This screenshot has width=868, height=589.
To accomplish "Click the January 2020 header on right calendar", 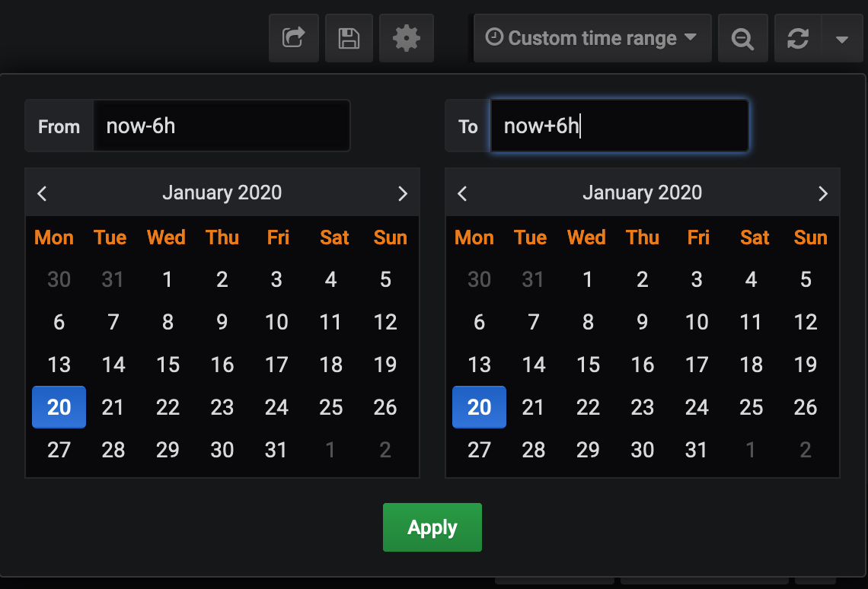I will (642, 193).
